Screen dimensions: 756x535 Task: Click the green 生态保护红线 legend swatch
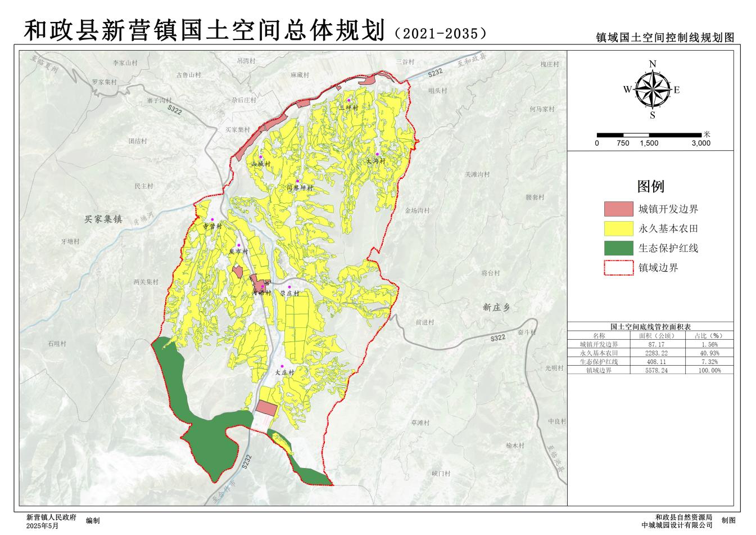click(618, 248)
